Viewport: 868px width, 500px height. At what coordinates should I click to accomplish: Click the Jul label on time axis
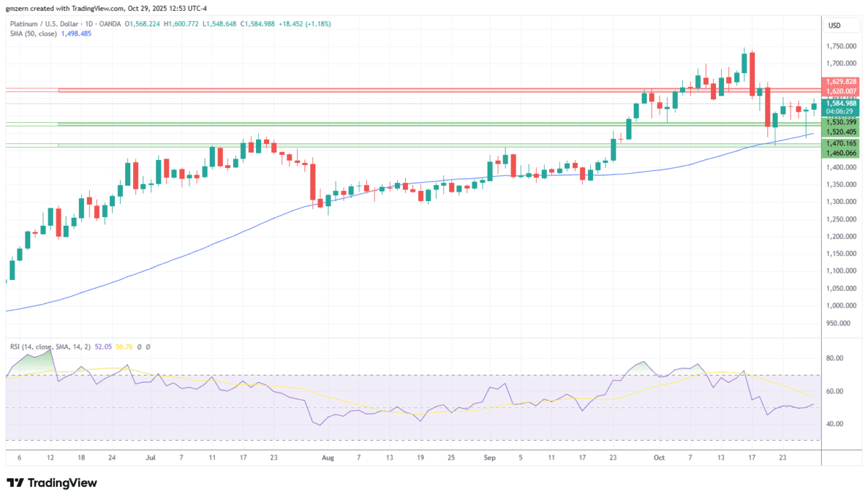pos(150,457)
